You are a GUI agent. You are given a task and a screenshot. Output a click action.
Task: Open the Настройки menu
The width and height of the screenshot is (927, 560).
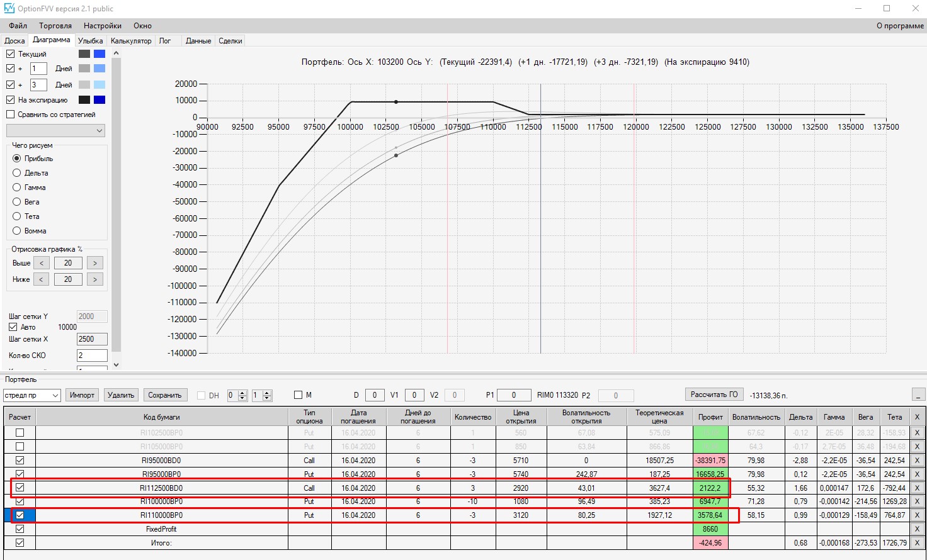103,26
